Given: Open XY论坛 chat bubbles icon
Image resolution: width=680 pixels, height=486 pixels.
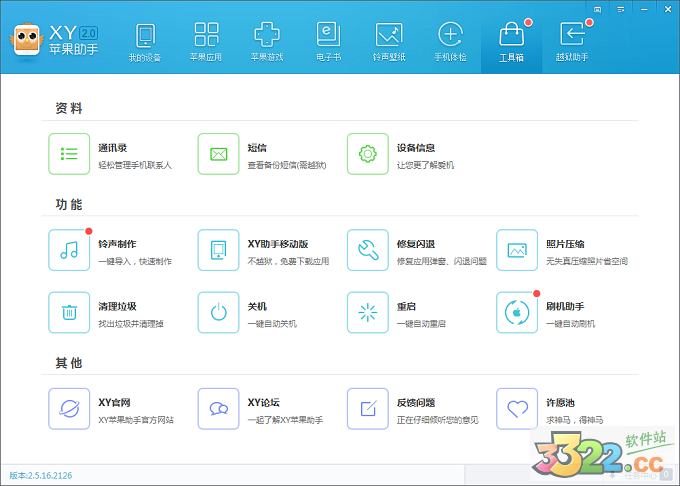Looking at the screenshot, I should (x=218, y=409).
